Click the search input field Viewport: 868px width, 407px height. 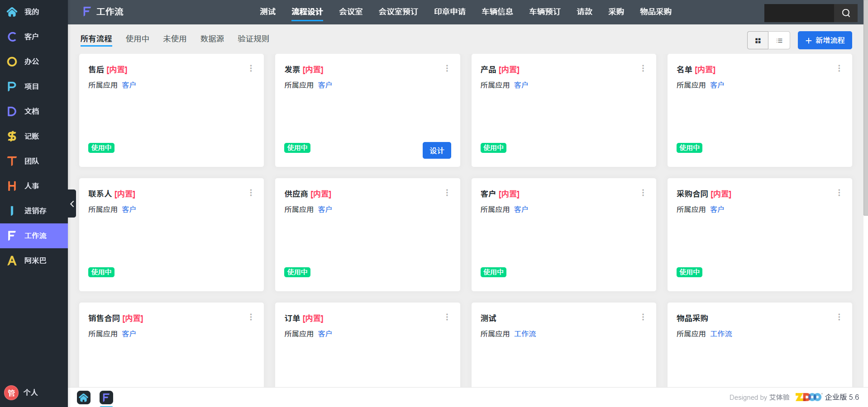pos(799,13)
